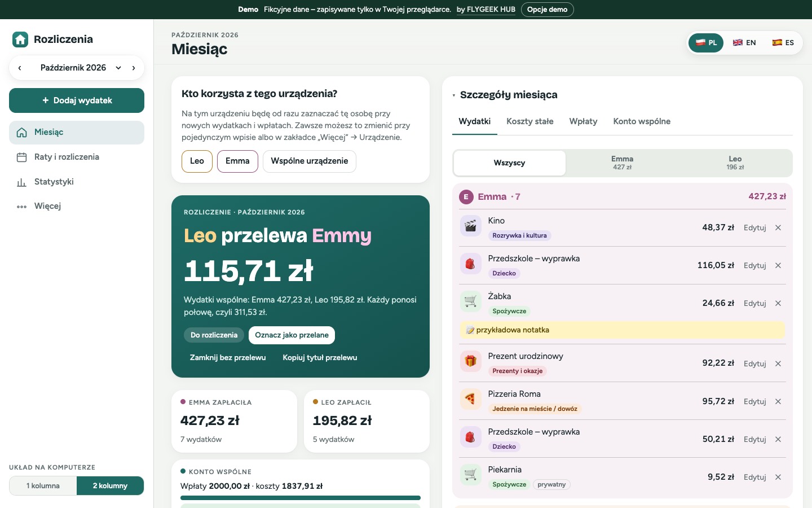Switch to the Koszty stałe tab
The image size is (812, 508).
click(530, 121)
